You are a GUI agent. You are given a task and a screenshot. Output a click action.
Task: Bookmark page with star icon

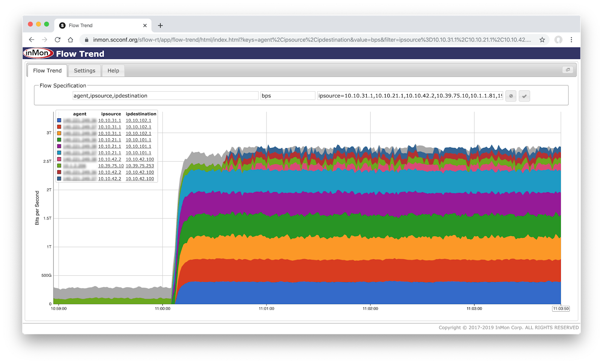click(x=542, y=40)
